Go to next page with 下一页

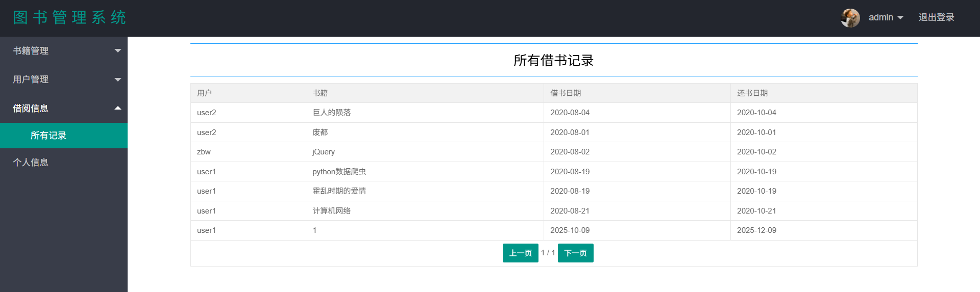coord(575,253)
